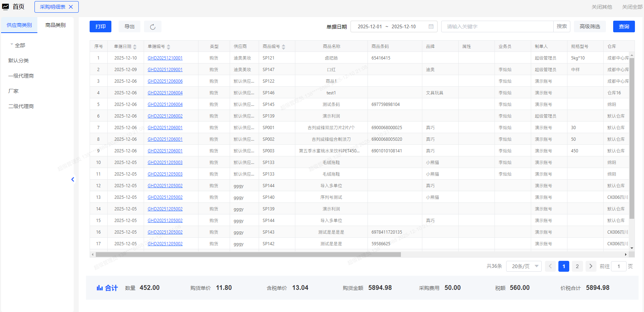
Task: Click the home chart icon
Action: point(5,7)
